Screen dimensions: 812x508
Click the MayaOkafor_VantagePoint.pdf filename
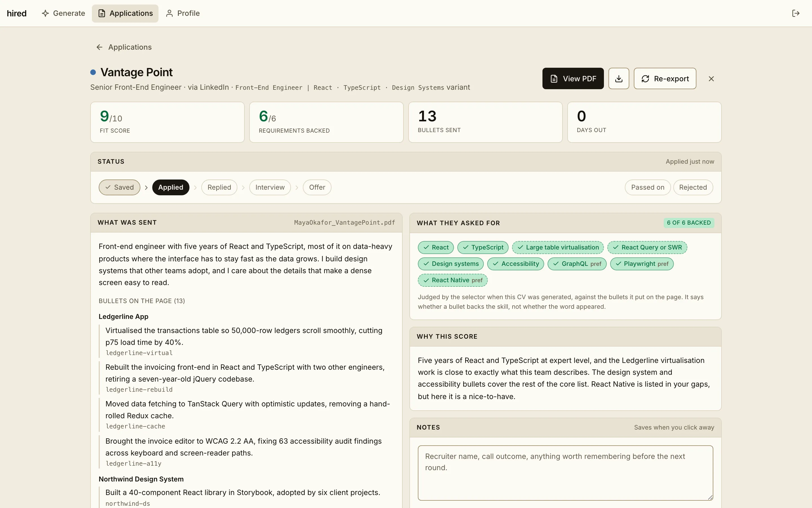click(344, 222)
